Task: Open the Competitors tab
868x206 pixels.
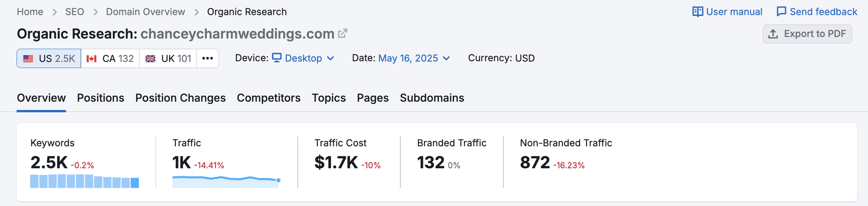Action: [269, 98]
